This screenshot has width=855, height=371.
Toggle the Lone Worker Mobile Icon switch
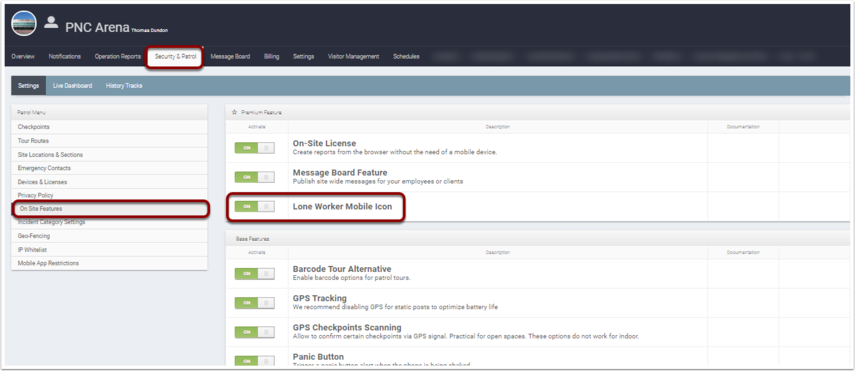[x=255, y=206]
